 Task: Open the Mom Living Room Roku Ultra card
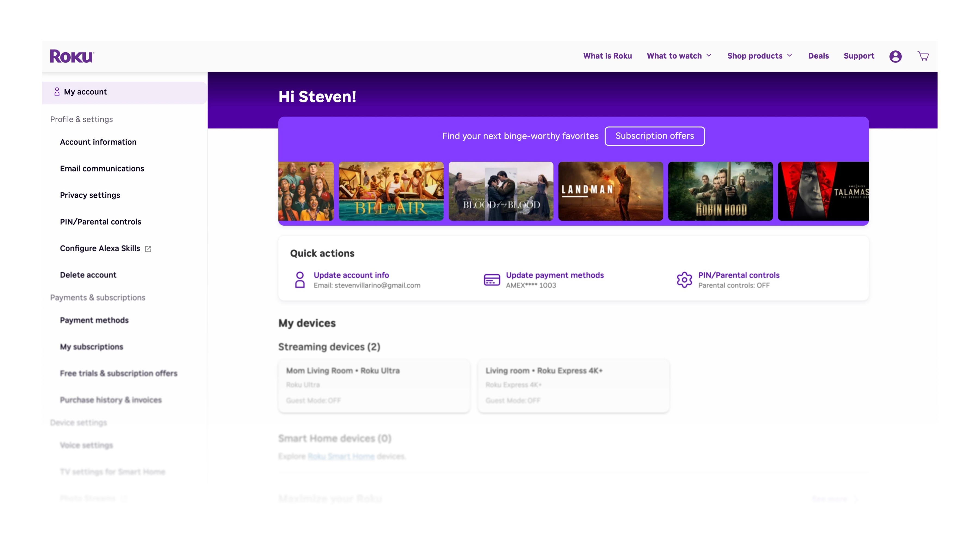coord(373,385)
